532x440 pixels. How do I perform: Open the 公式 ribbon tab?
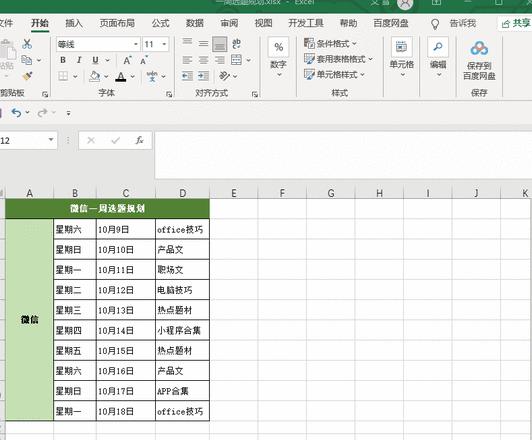point(160,23)
